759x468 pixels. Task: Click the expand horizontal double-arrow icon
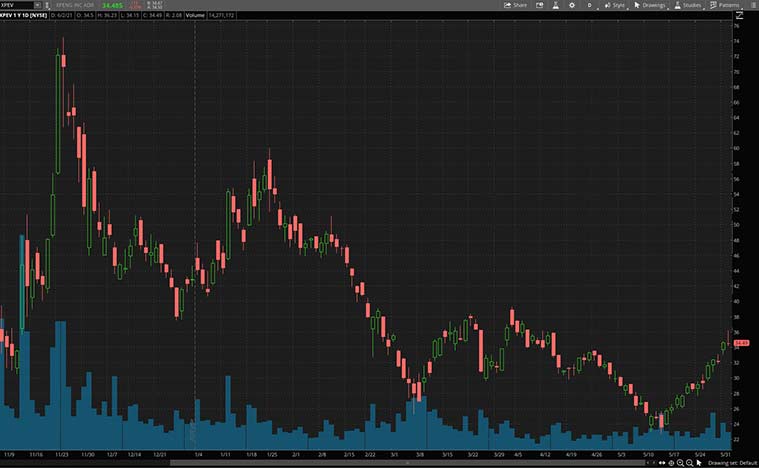point(662,463)
